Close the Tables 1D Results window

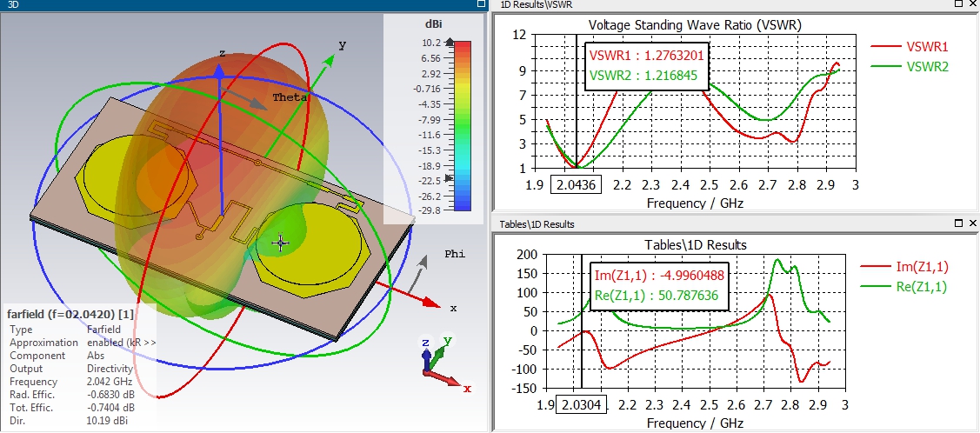tap(973, 223)
